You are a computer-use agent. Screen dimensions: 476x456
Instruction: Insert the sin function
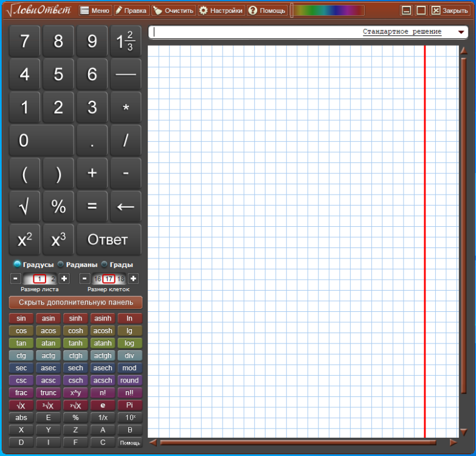[x=21, y=318]
